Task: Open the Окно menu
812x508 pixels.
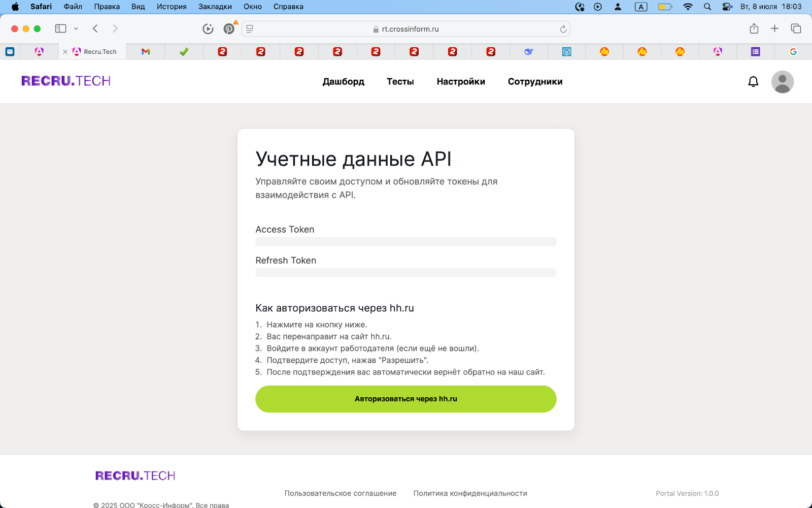Action: 253,7
